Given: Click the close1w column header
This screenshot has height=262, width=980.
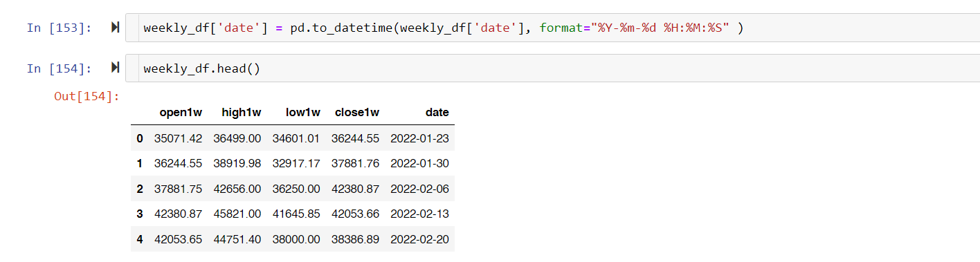Looking at the screenshot, I should click(357, 112).
